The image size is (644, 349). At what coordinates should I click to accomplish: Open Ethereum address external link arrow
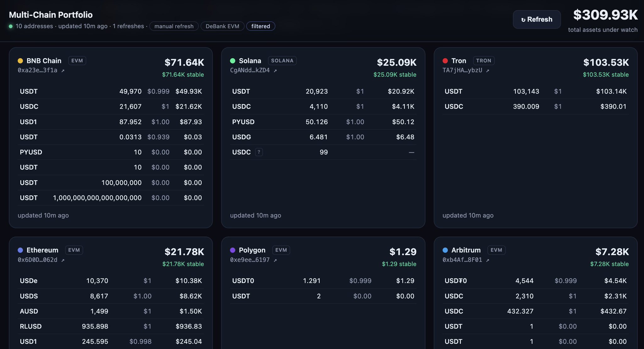(63, 260)
